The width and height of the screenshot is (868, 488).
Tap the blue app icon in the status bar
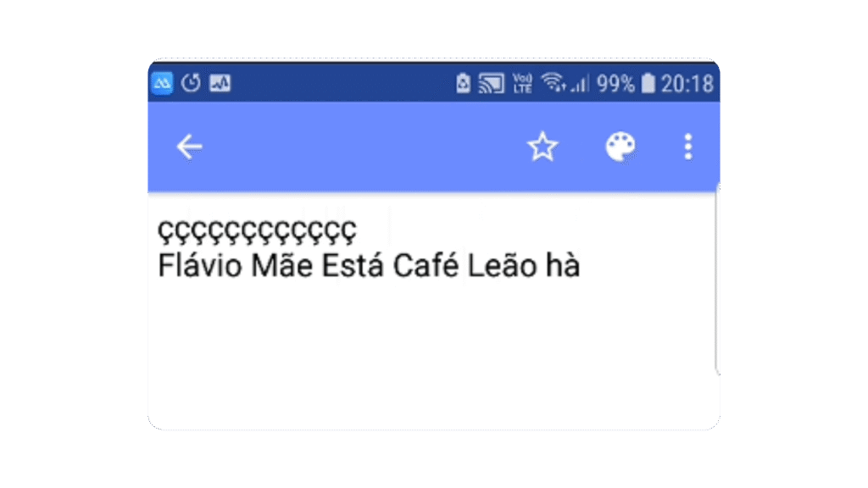click(162, 84)
